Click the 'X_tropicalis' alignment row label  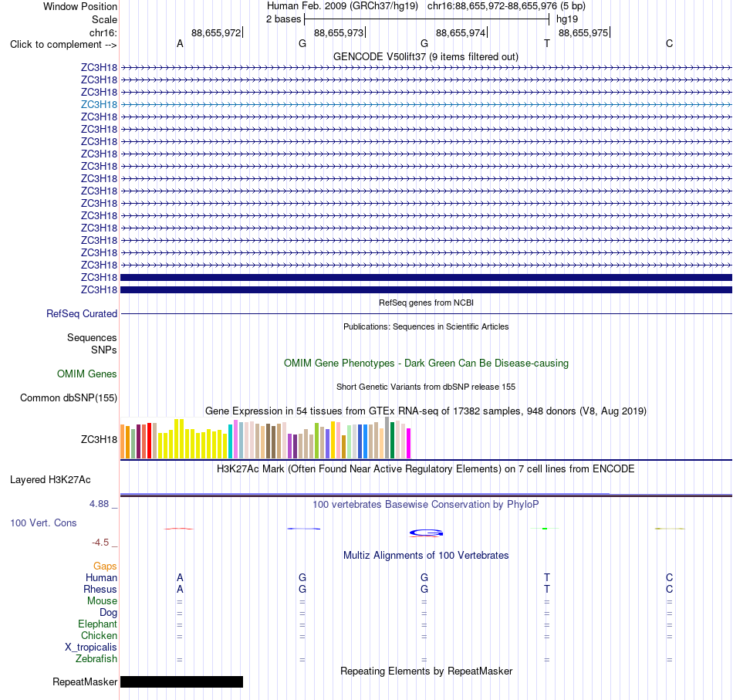click(91, 648)
